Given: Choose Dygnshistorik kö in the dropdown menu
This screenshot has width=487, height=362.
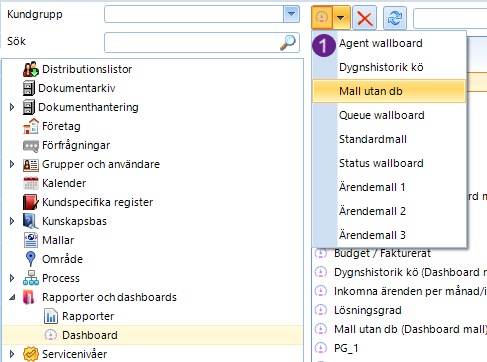Looking at the screenshot, I should [x=381, y=67].
